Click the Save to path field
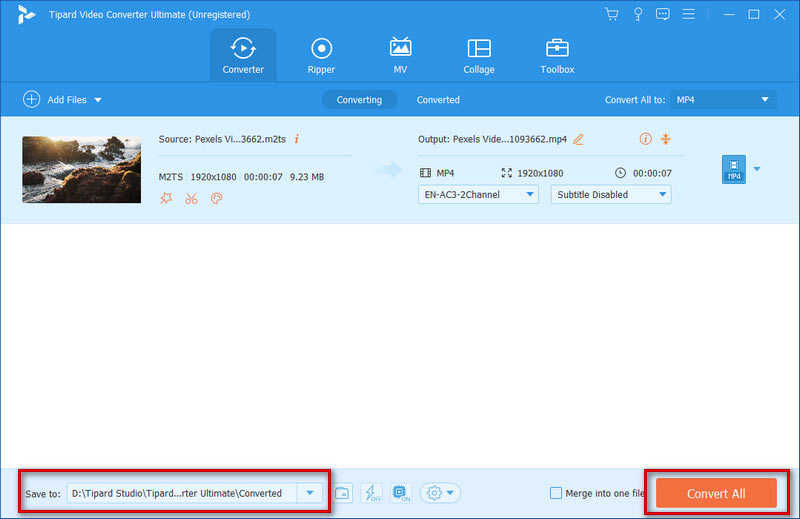Image resolution: width=800 pixels, height=519 pixels. coord(182,493)
